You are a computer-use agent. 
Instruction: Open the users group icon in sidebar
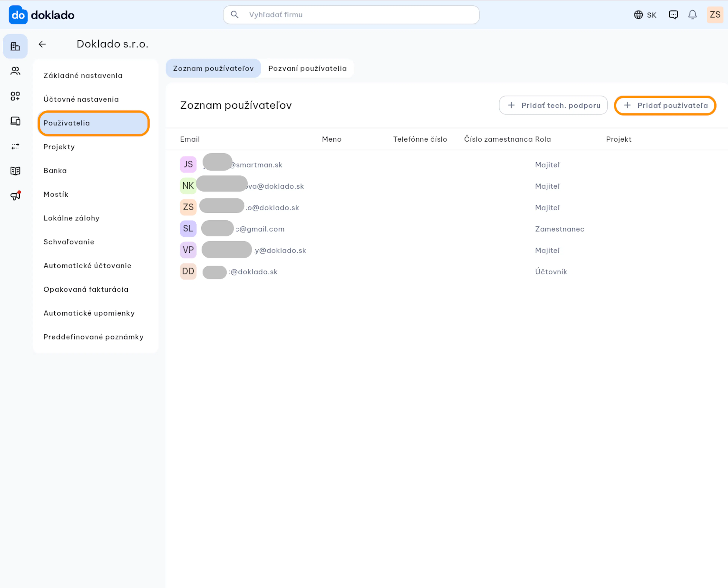coord(15,71)
